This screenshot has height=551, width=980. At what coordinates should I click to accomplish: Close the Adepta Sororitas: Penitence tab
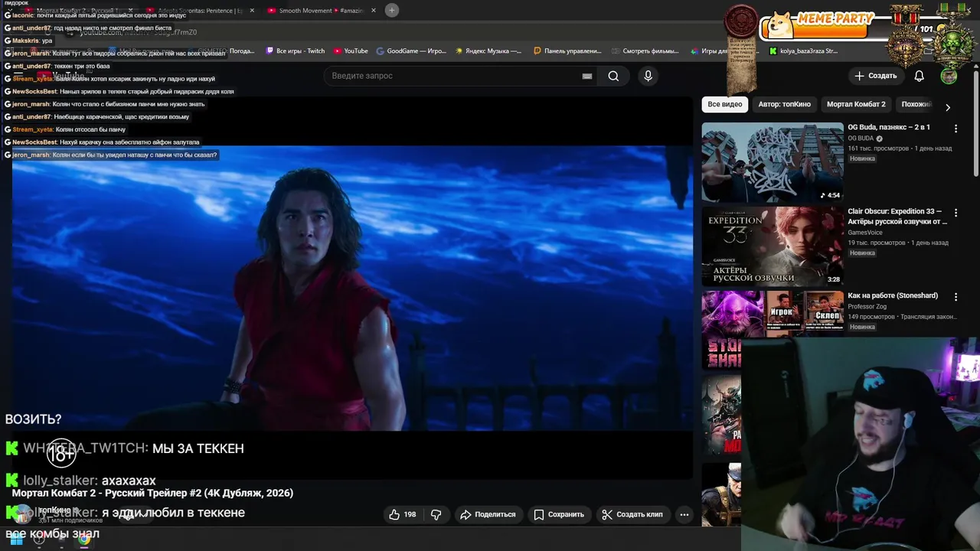[x=252, y=11]
